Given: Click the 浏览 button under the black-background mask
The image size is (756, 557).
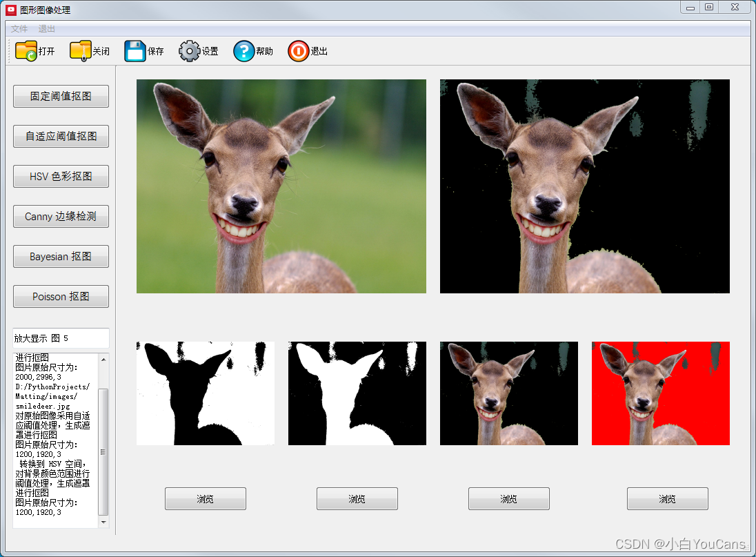Looking at the screenshot, I should pos(357,498).
